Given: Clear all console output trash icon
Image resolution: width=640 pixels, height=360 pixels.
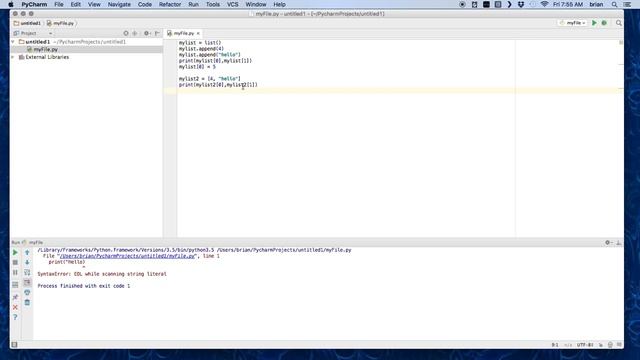Looking at the screenshot, I should point(27,302).
